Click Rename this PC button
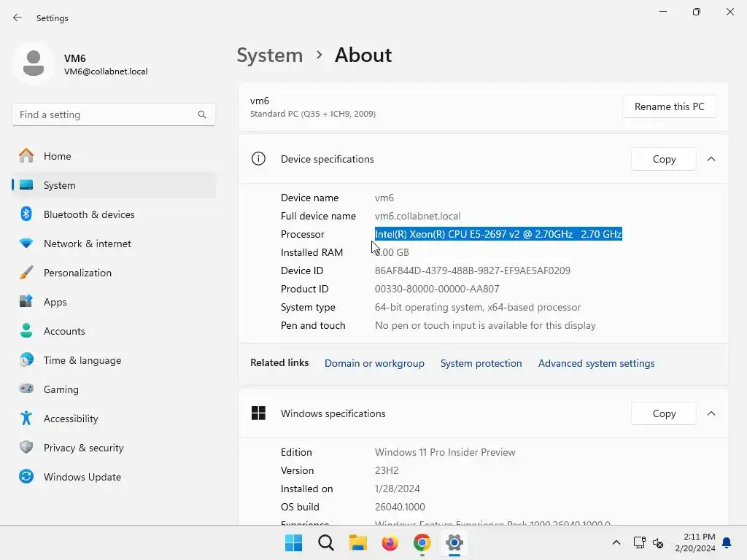The width and height of the screenshot is (747, 560). point(670,106)
